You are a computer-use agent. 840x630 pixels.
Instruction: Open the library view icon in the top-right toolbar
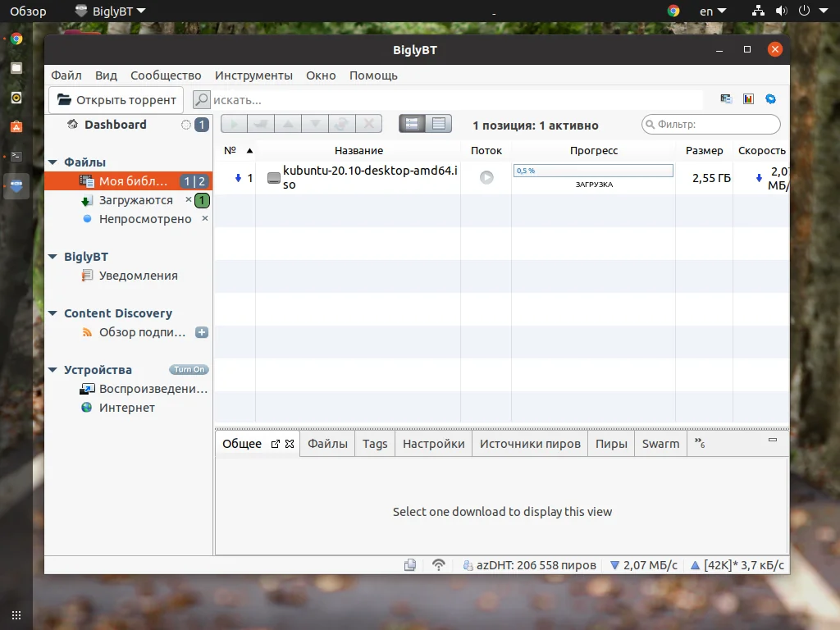(726, 98)
